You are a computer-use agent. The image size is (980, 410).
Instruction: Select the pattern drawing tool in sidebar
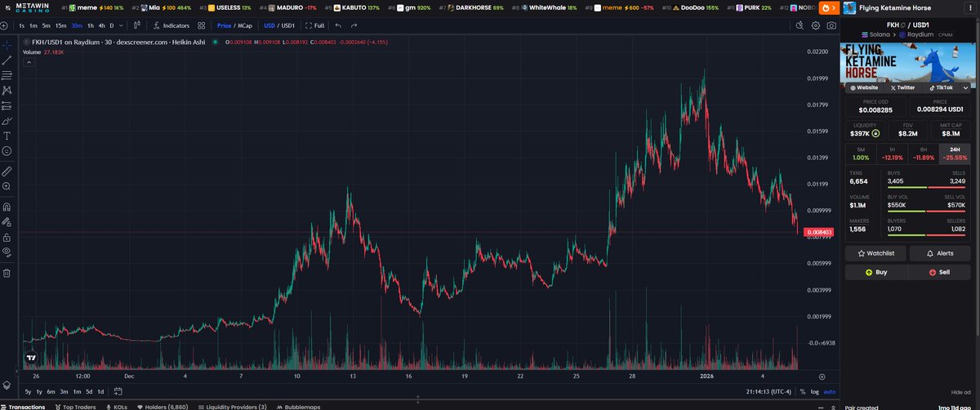click(7, 90)
